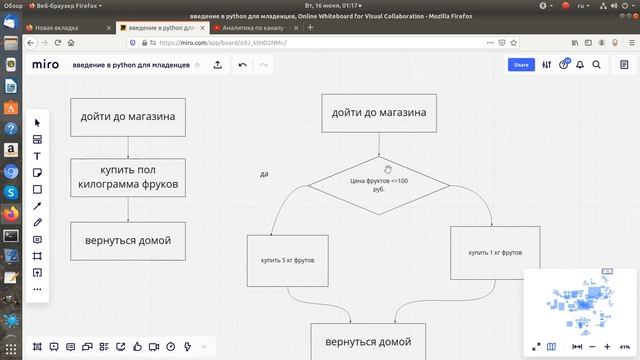Zoom out with minus button
Screen dimensions: 640x360
click(592, 347)
